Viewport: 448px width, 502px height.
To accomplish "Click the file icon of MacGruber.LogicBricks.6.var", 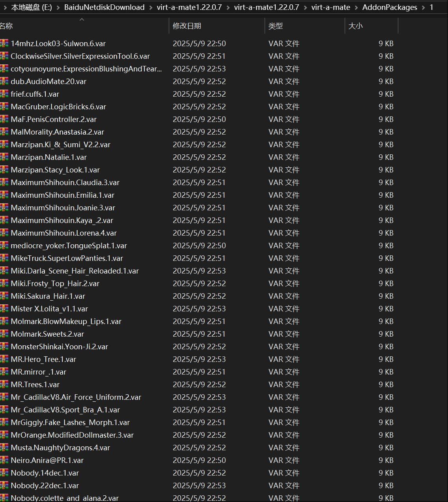I will coord(4,107).
